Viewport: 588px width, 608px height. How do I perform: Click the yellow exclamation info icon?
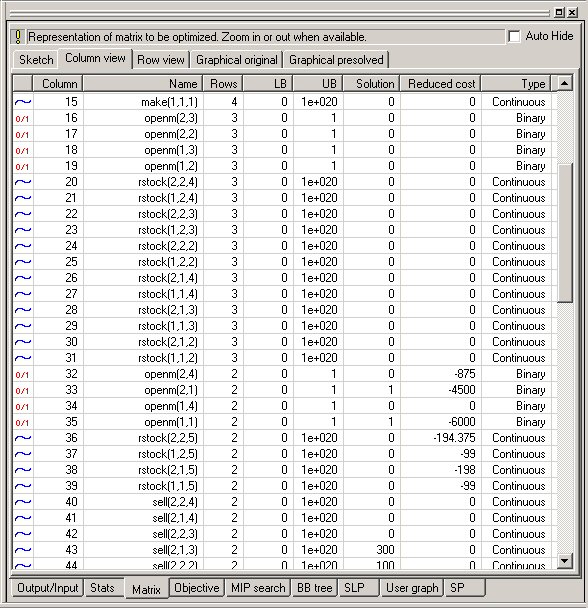18,37
